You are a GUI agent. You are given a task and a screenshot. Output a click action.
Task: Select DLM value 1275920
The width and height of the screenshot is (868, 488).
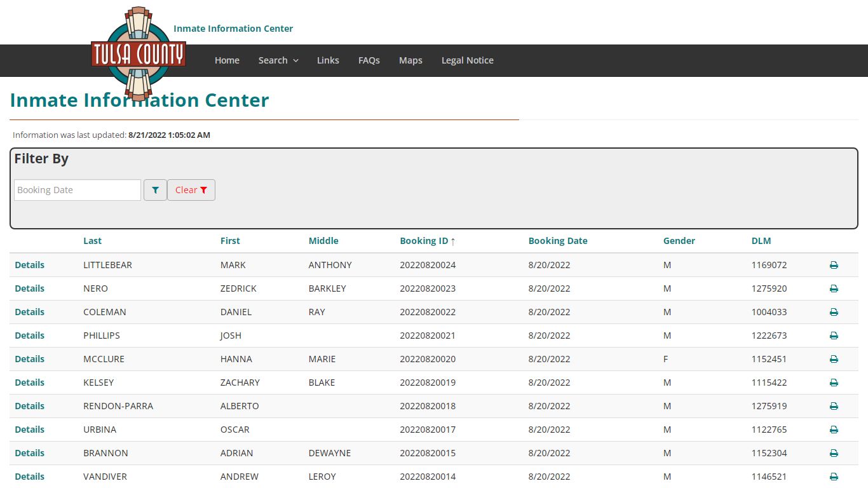click(770, 288)
